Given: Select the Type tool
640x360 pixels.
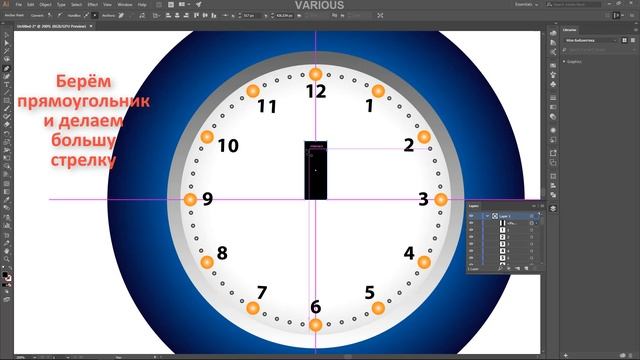Looking at the screenshot, I should pos(7,84).
